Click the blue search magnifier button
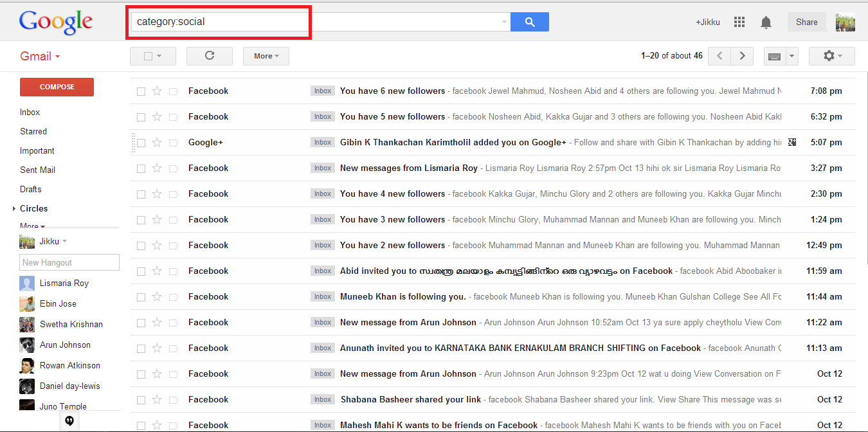Screen dimensions: 868x432 tap(530, 22)
